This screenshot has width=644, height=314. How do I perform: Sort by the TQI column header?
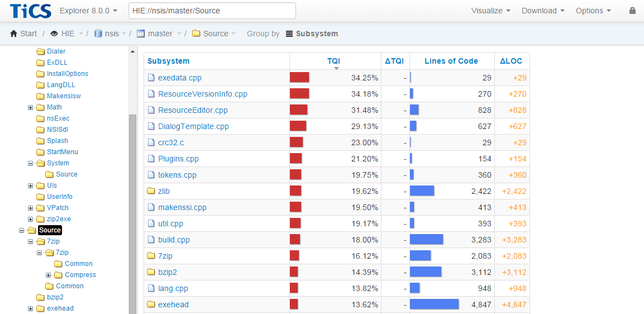pos(333,61)
